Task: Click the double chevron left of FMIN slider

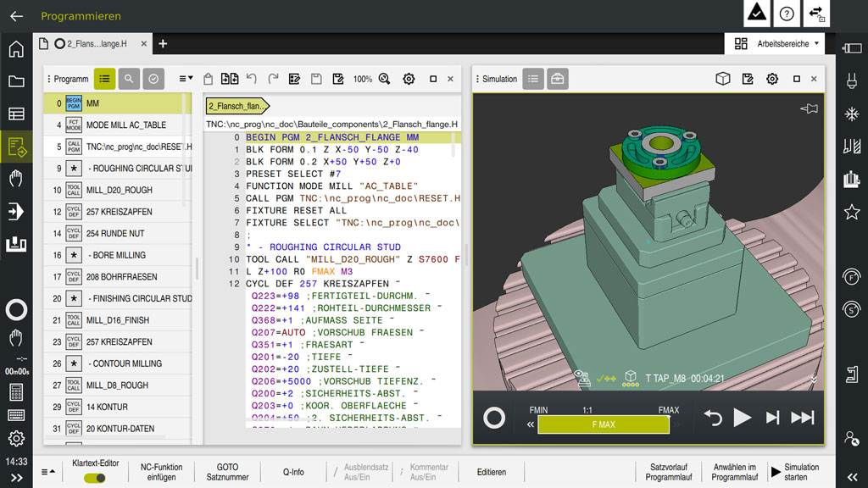Action: coord(531,425)
